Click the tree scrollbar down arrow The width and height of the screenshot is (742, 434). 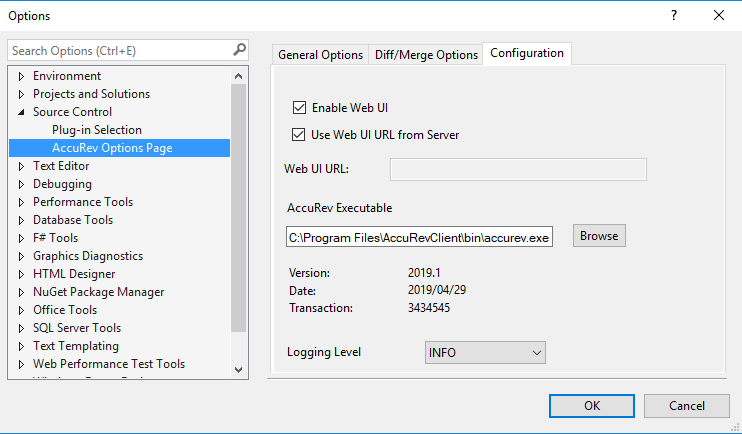click(x=238, y=369)
